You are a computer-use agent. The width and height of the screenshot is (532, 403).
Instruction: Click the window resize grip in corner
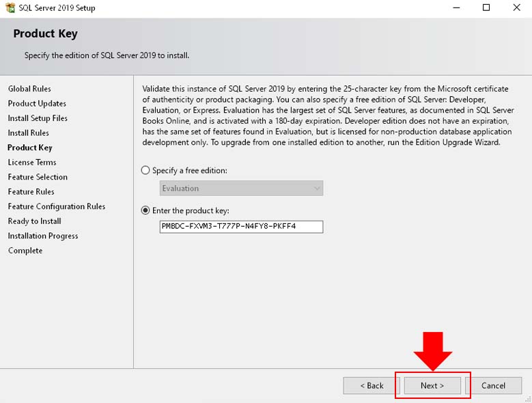(x=529, y=400)
